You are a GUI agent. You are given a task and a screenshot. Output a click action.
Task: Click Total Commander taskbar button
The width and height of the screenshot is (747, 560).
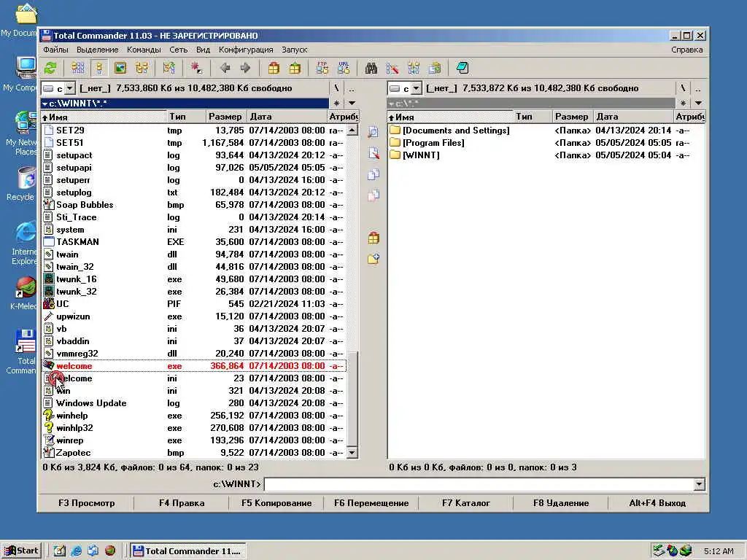[x=187, y=551]
